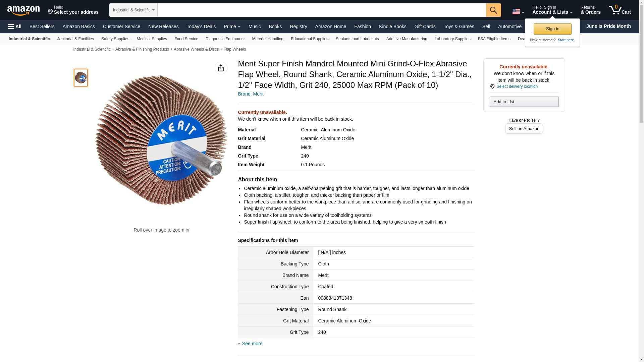Click the US flag language selector
The height and width of the screenshot is (362, 644).
[518, 11]
